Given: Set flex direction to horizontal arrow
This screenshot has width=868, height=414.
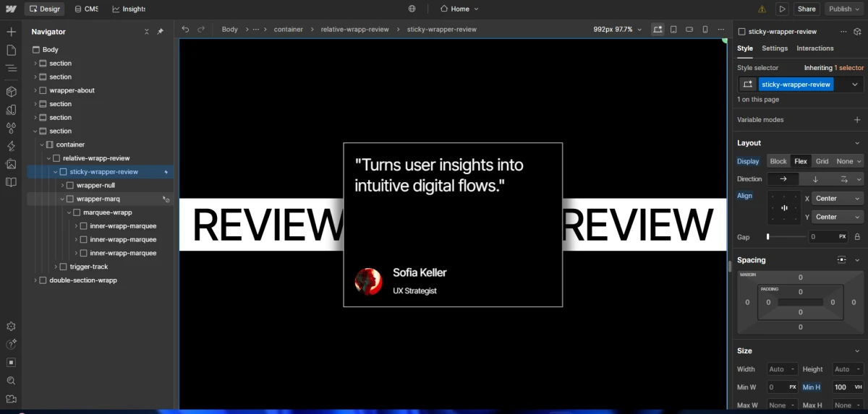Looking at the screenshot, I should click(783, 179).
